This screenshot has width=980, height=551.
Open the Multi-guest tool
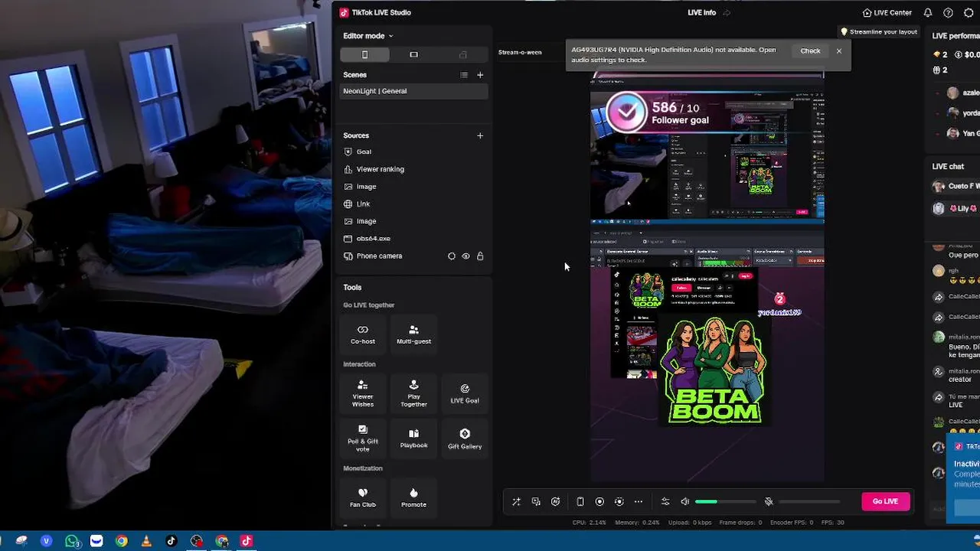pos(413,334)
